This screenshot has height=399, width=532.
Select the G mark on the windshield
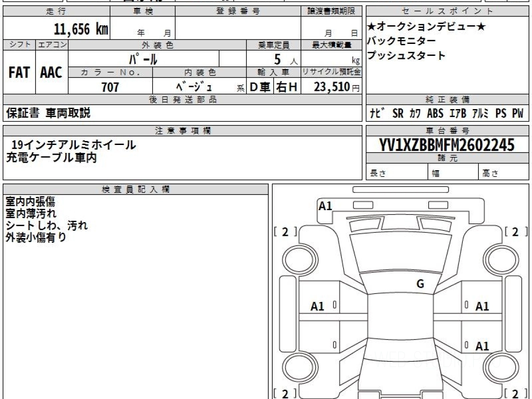420,285
